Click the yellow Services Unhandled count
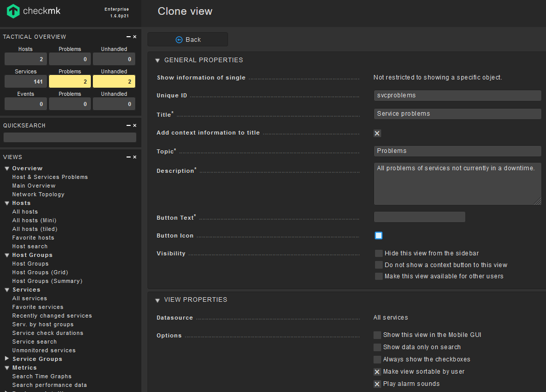 point(114,82)
